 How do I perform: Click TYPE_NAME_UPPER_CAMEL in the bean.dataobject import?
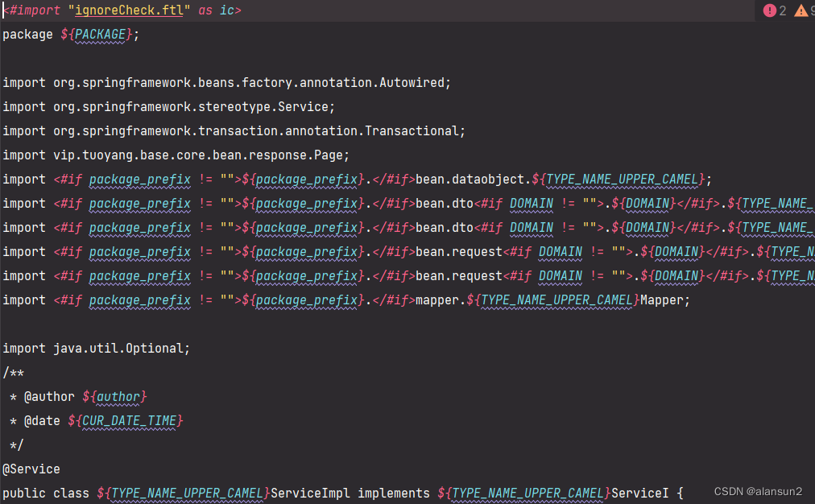622,180
